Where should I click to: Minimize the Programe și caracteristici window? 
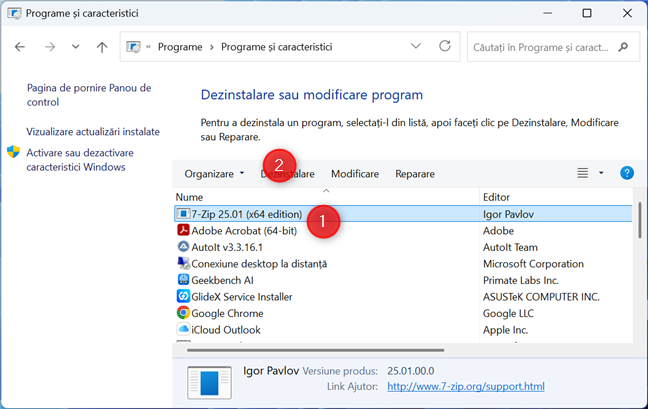click(x=548, y=13)
